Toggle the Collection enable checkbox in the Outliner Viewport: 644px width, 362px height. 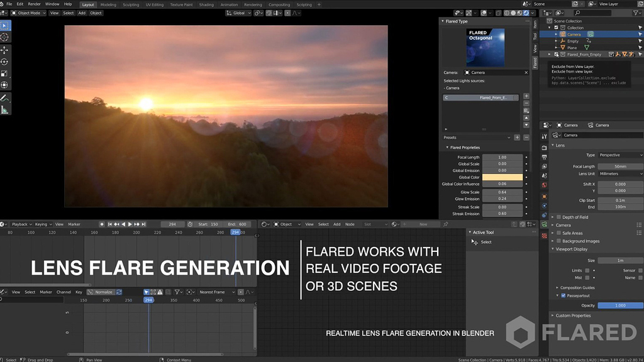556,27
